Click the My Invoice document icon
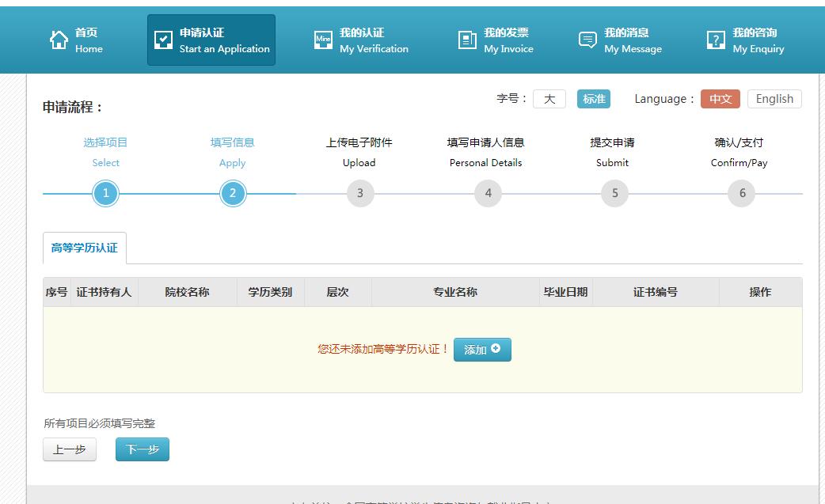 pyautogui.click(x=467, y=40)
